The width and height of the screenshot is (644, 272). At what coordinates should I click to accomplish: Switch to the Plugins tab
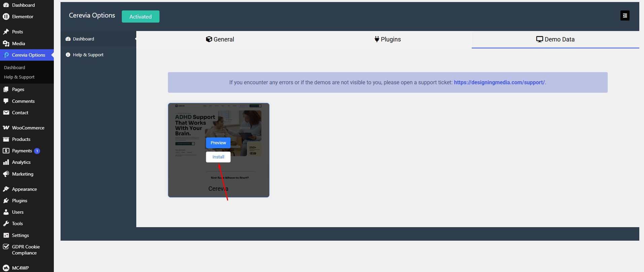click(388, 39)
